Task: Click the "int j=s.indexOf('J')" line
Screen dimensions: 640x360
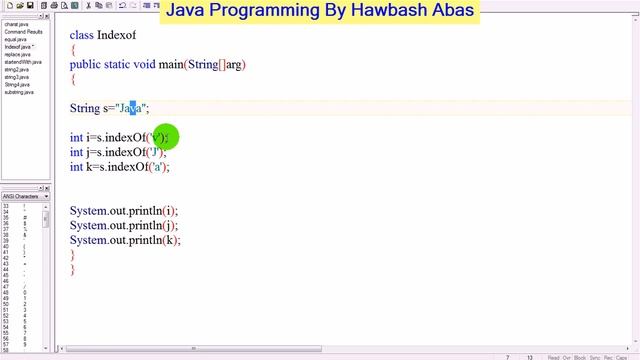Action: pos(118,152)
